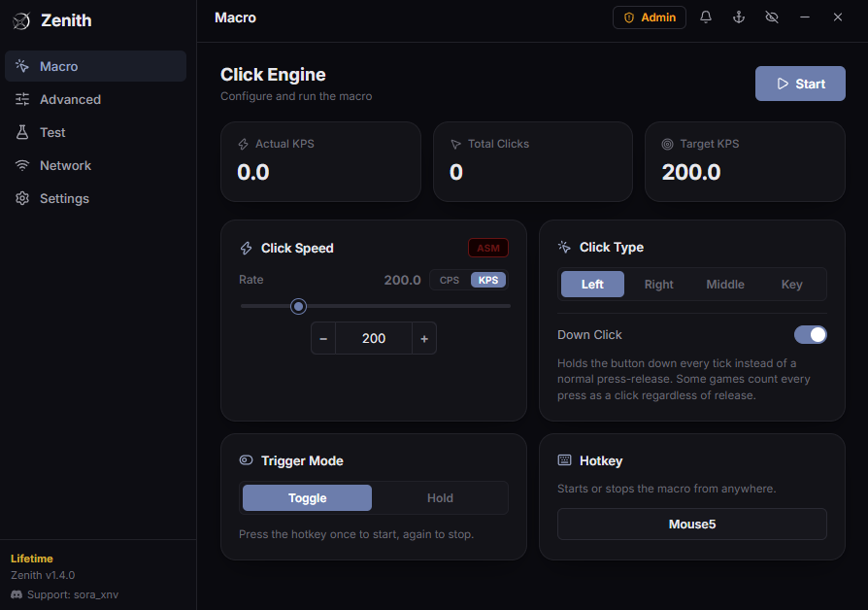Open the Macro sidebar page

pos(96,66)
